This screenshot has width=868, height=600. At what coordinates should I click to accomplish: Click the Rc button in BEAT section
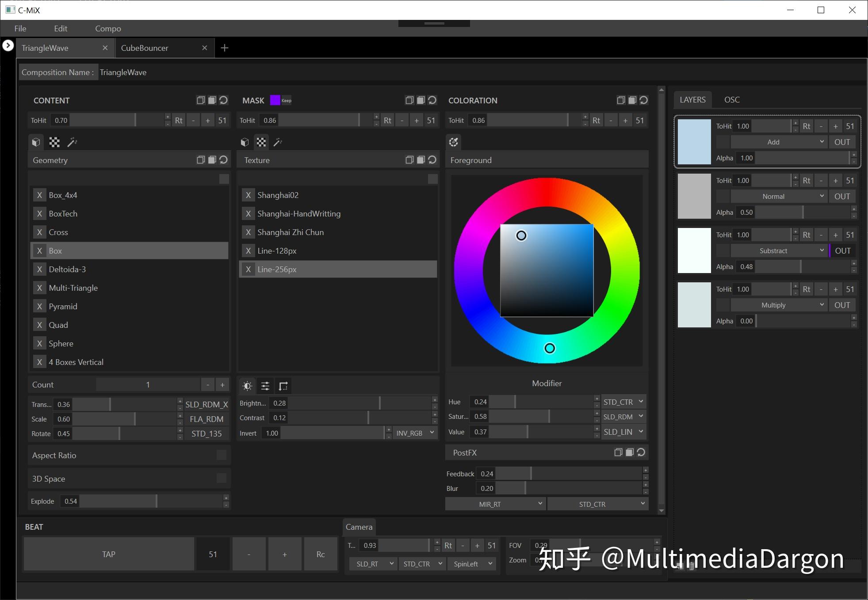click(x=320, y=554)
